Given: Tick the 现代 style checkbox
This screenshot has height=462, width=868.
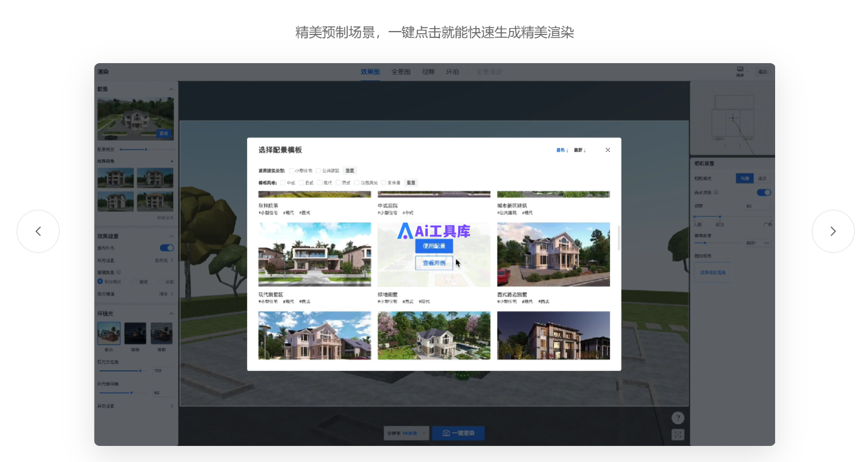Looking at the screenshot, I should pos(320,183).
